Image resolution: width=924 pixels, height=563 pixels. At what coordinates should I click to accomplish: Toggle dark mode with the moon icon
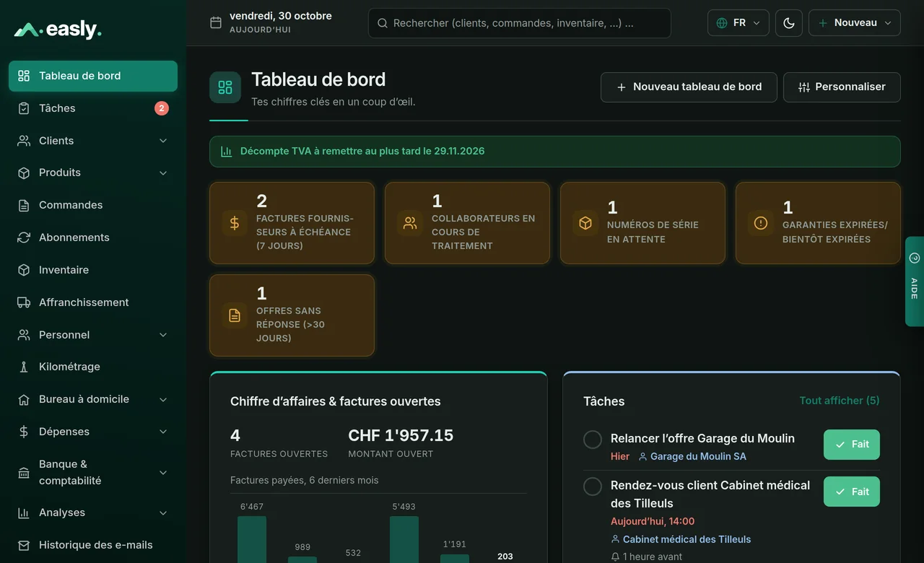click(x=789, y=23)
